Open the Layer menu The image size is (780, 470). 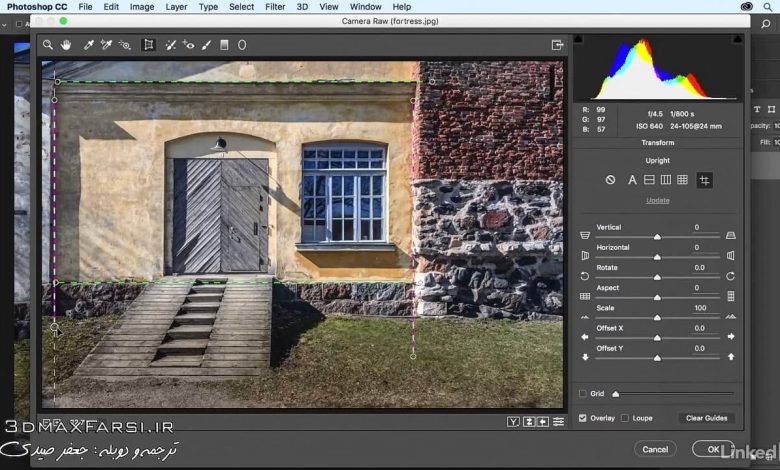point(176,6)
